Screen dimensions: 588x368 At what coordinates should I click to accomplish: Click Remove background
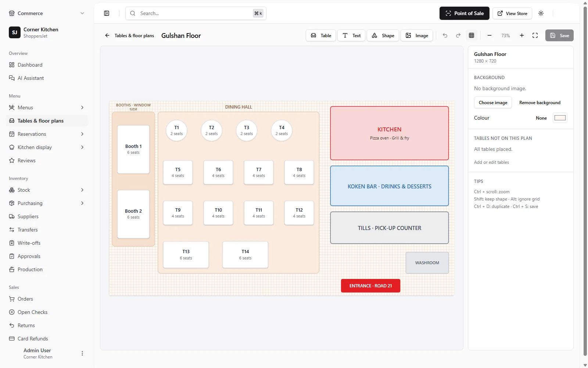coord(540,102)
